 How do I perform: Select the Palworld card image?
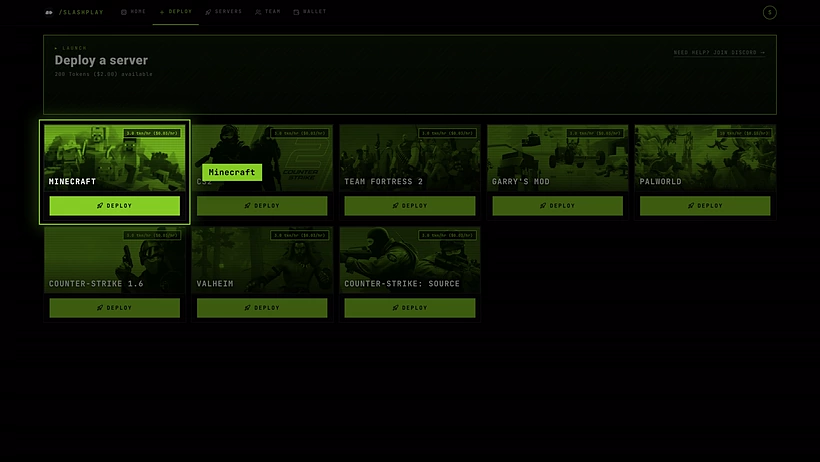point(705,157)
